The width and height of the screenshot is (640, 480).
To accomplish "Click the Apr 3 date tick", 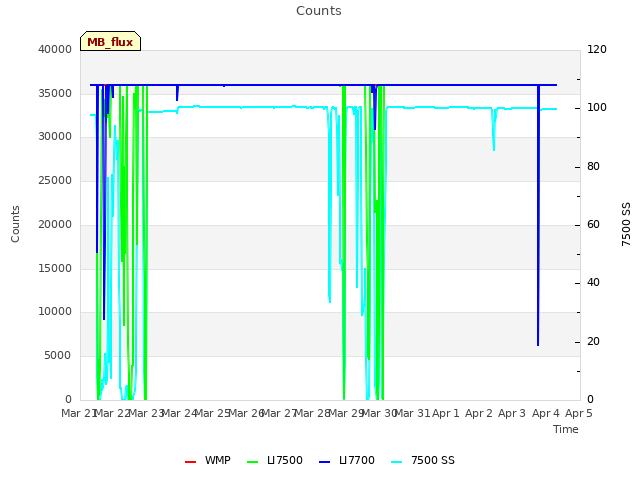I will (x=512, y=413).
